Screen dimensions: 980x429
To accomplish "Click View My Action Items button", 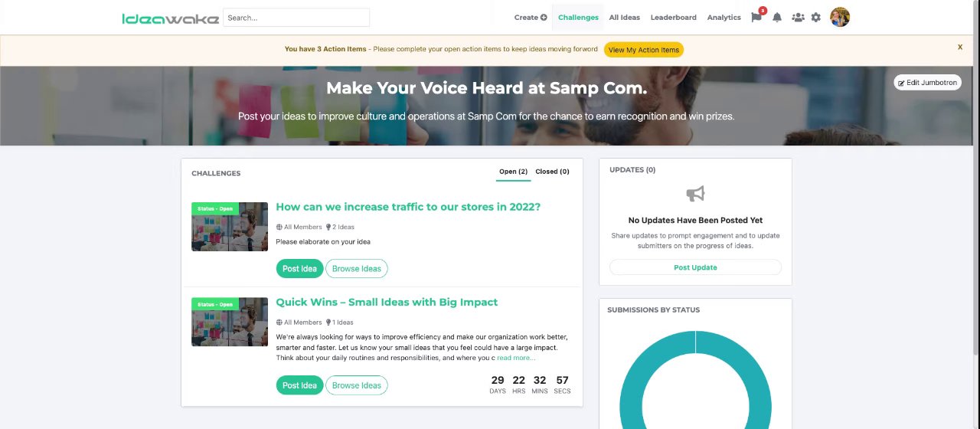I will (643, 50).
